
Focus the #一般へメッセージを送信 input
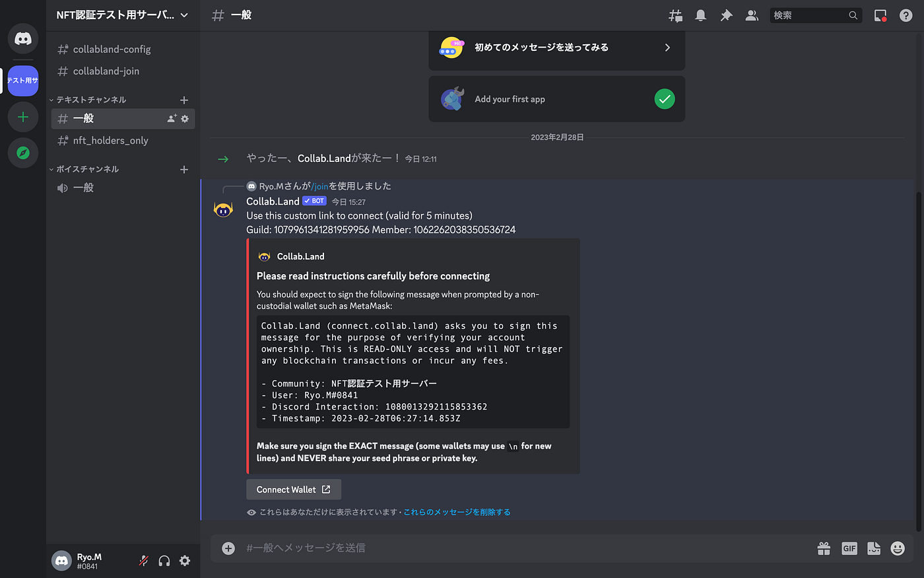tap(528, 548)
